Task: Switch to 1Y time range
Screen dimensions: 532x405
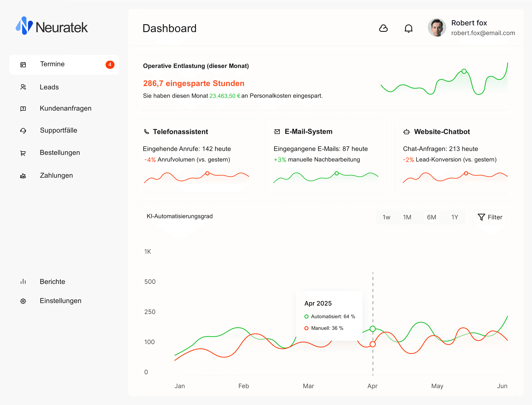Action: click(x=455, y=217)
